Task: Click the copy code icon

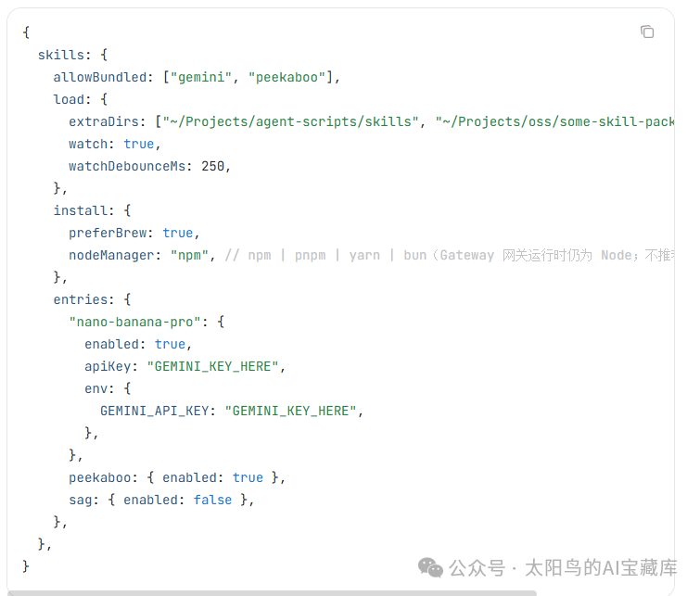Action: pos(647,32)
